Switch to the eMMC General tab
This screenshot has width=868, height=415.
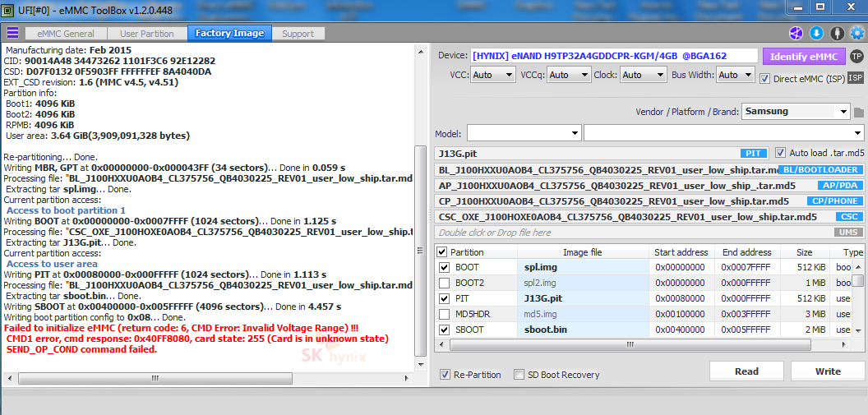point(65,34)
